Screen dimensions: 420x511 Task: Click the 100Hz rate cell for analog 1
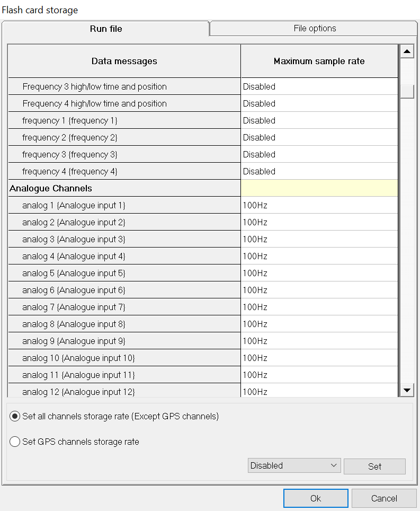(319, 205)
